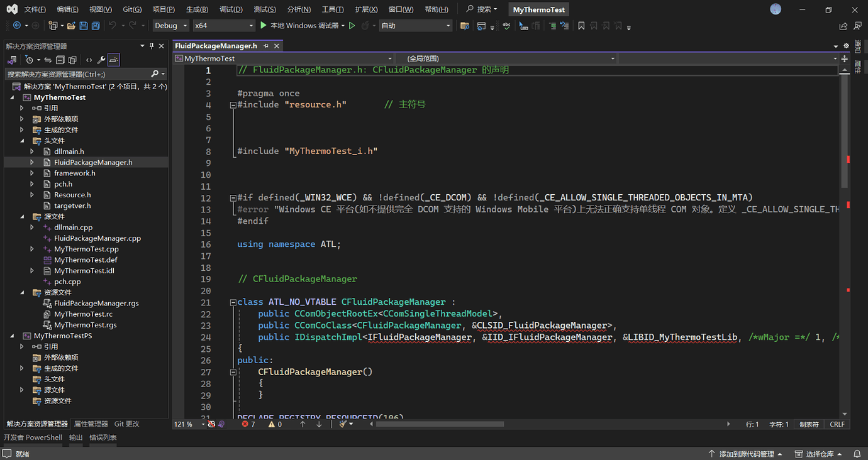
Task: Click the Solution Explorer search box
Action: tap(77, 74)
